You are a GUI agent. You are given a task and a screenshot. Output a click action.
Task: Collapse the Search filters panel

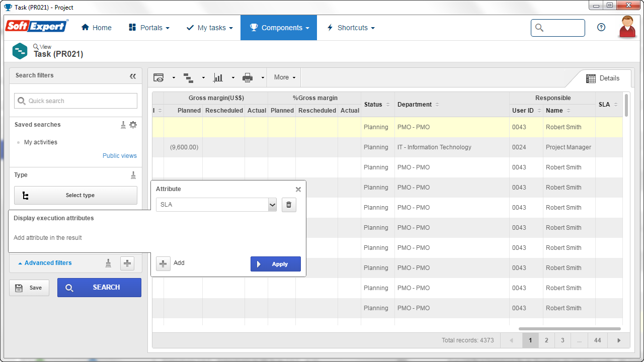click(x=133, y=76)
